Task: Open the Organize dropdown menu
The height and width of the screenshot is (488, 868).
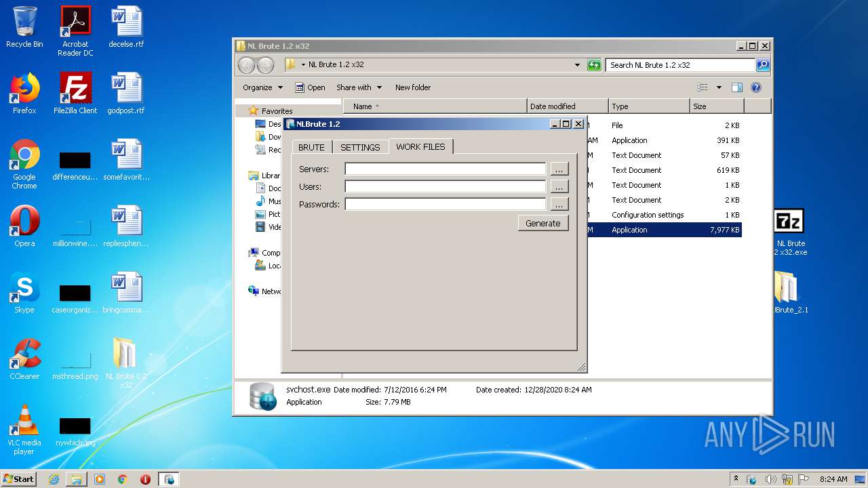Action: click(262, 87)
